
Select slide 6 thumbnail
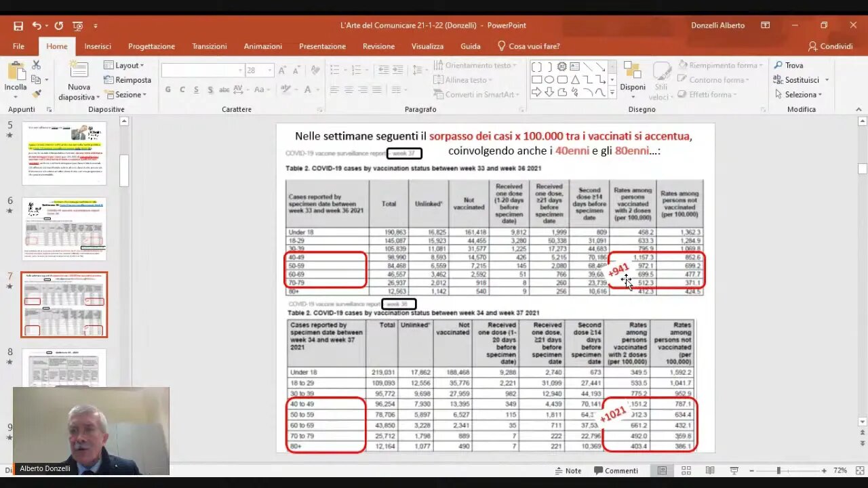pos(64,229)
